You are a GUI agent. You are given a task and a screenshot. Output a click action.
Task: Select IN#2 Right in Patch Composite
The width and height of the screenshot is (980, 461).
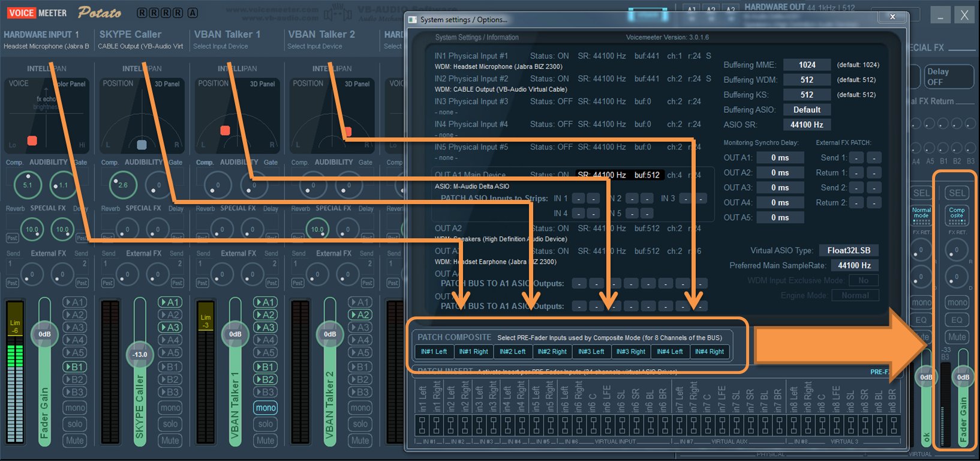(x=552, y=352)
